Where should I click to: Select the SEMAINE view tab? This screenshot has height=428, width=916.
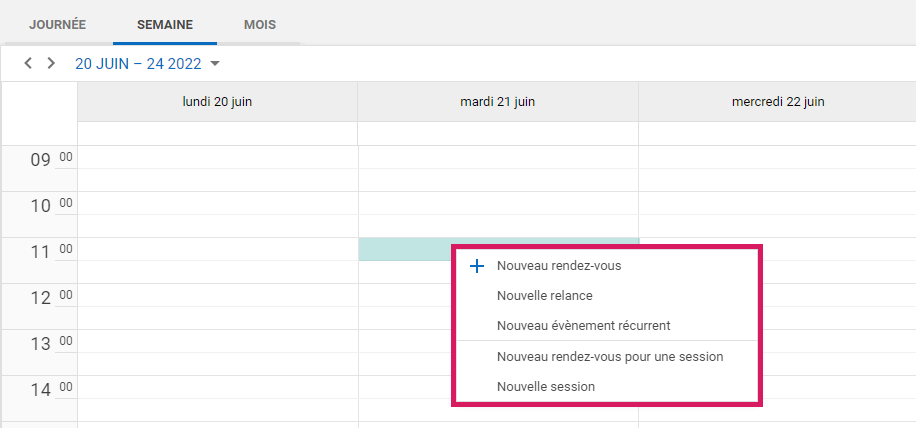tap(165, 24)
